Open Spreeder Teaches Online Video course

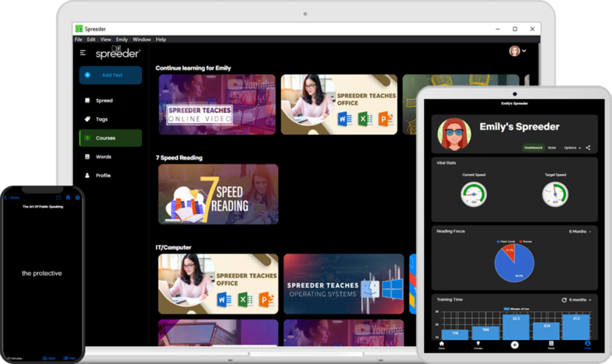tap(217, 105)
